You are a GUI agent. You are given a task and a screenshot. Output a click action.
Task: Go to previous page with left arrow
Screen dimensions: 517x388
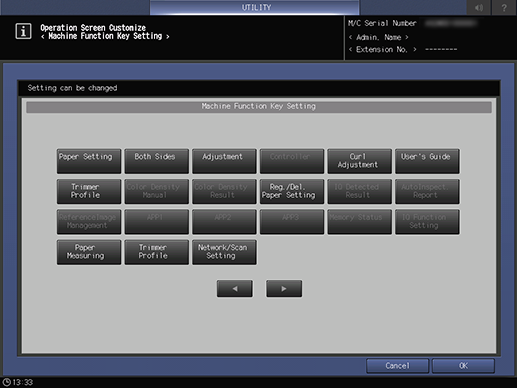[x=235, y=288]
